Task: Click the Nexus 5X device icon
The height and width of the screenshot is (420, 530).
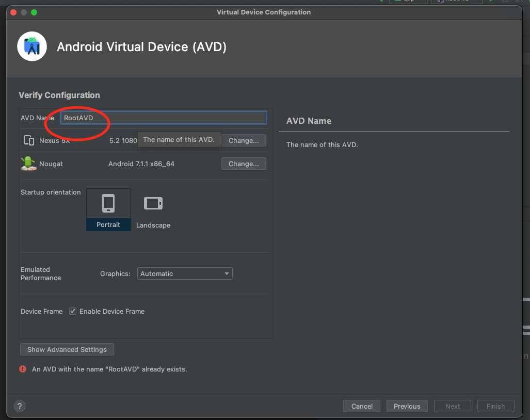Action: point(29,140)
